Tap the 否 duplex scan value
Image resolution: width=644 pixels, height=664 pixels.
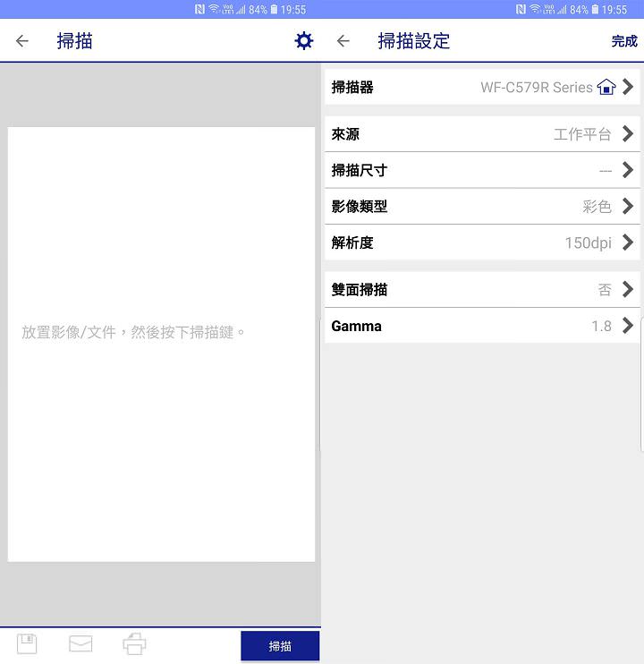tap(605, 290)
